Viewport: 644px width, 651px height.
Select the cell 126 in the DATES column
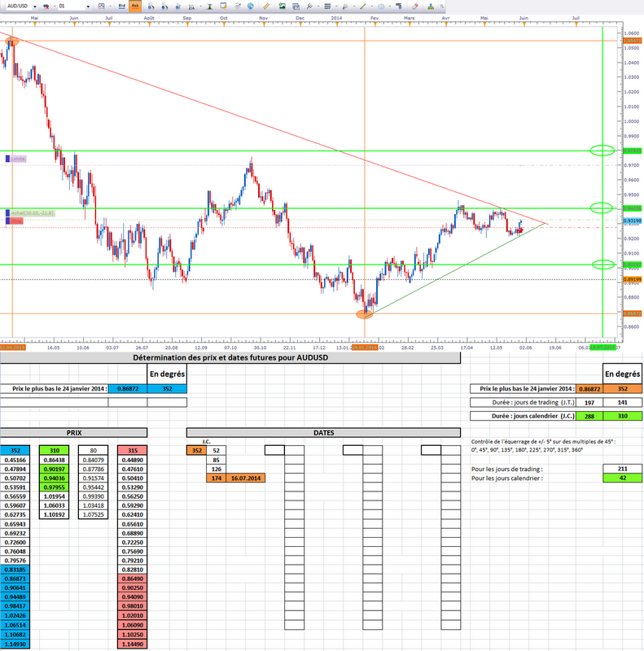(216, 470)
